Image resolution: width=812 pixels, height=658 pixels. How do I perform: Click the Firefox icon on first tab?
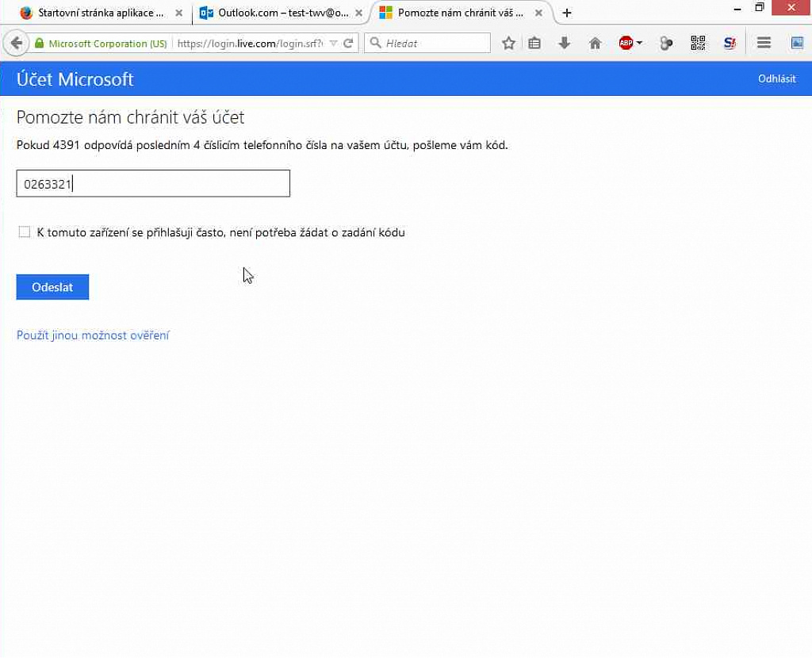(26, 13)
